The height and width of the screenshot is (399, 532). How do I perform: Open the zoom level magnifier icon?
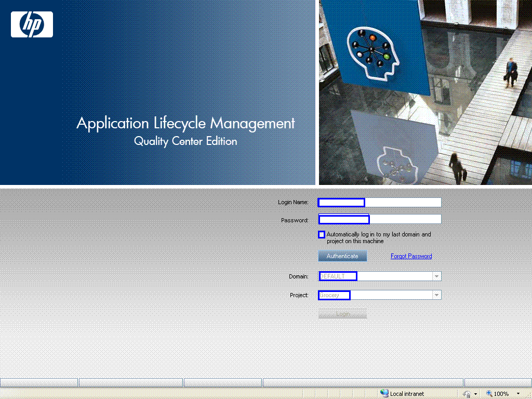click(489, 394)
